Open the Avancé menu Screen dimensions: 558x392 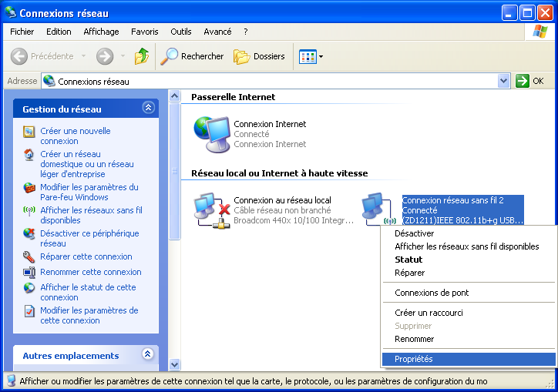click(x=217, y=32)
